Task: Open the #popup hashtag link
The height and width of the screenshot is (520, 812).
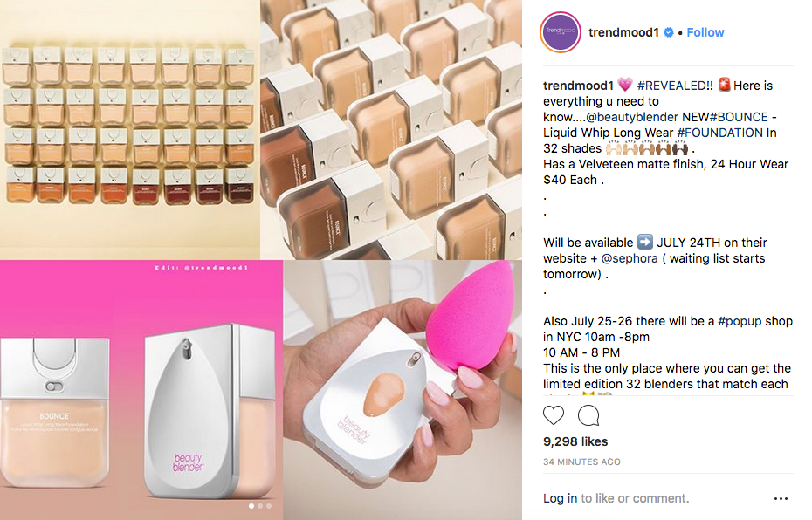Action: 740,321
